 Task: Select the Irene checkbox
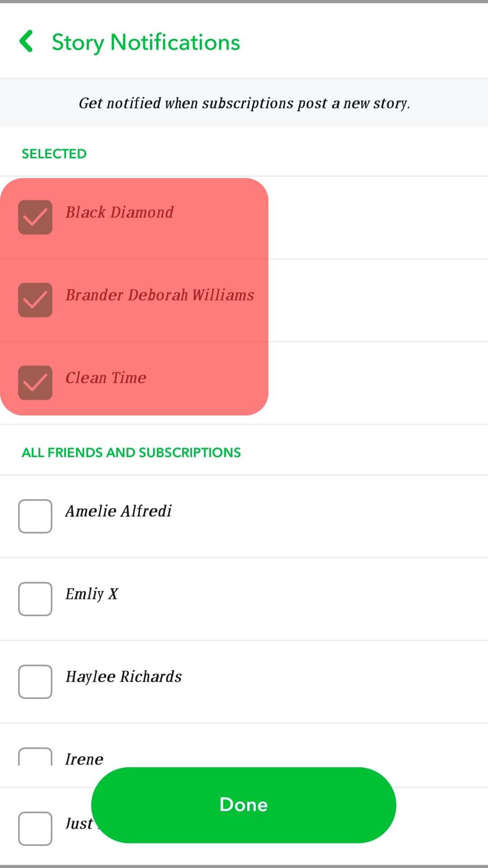[x=35, y=757]
